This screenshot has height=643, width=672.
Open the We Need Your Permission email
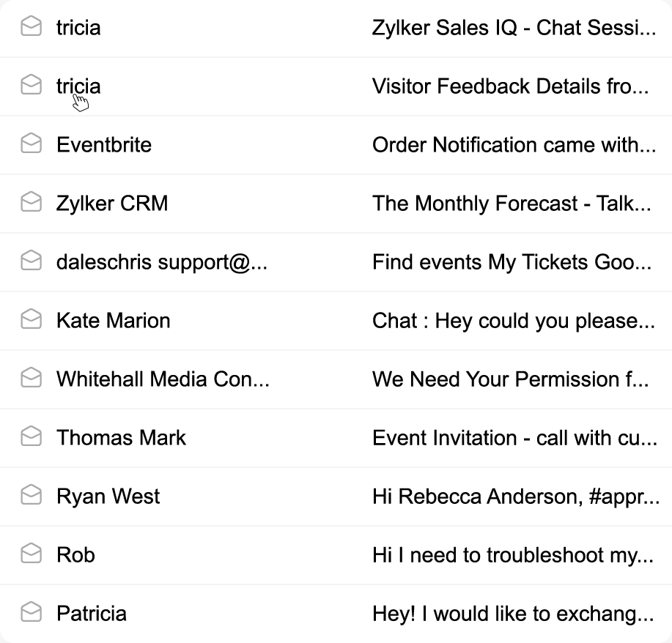coord(510,379)
